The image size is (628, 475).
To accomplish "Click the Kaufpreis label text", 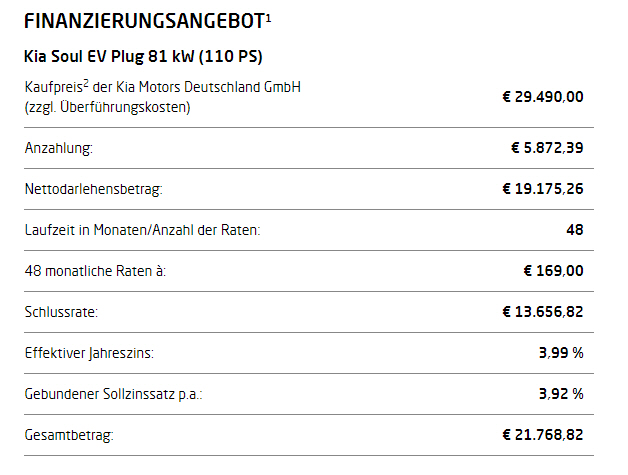I will coord(161,87).
